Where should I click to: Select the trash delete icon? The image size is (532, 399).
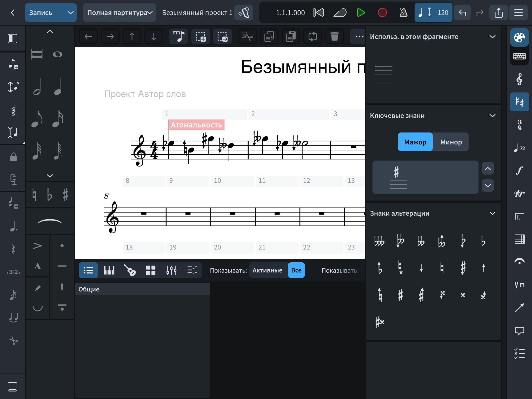[334, 37]
